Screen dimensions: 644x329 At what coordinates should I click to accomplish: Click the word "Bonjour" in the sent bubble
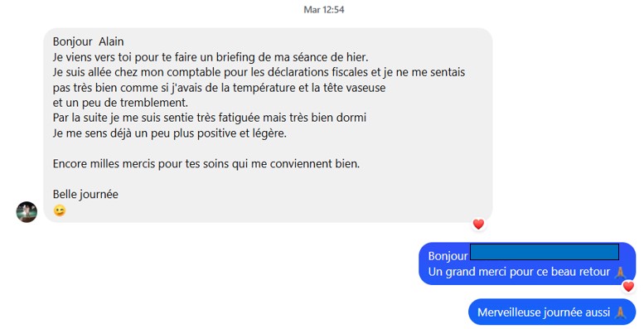pyautogui.click(x=448, y=256)
